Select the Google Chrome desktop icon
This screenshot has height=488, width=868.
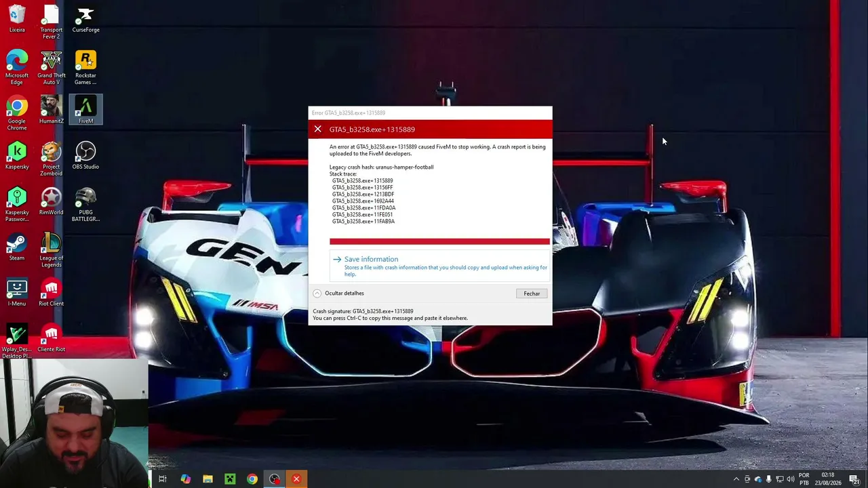pos(17,113)
